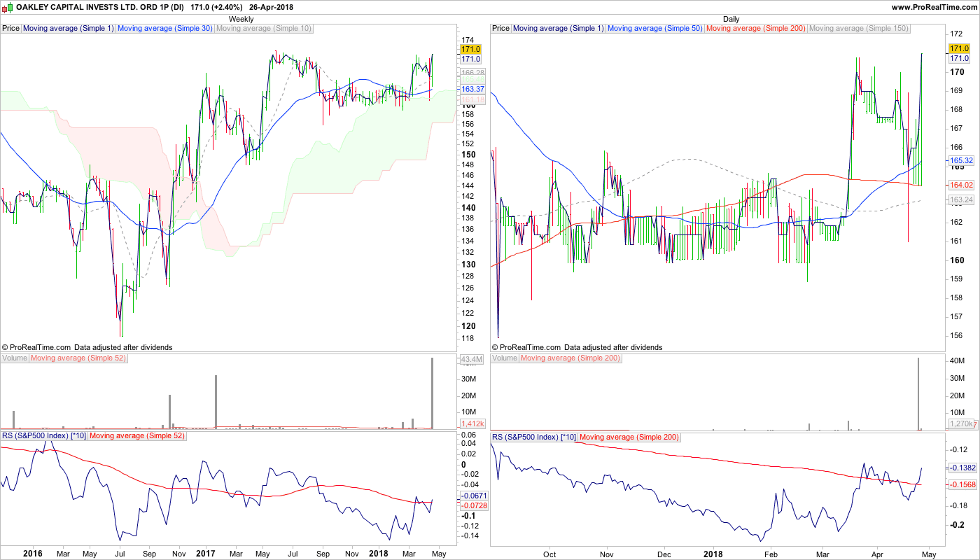980x560 pixels.
Task: Select the Price label on Daily chart
Action: click(501, 29)
